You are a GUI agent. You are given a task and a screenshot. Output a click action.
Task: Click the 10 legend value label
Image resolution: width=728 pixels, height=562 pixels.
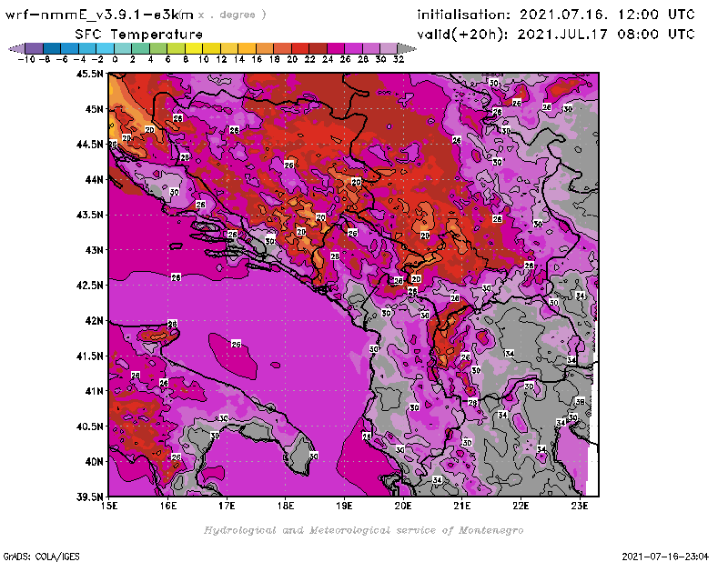[x=203, y=59]
